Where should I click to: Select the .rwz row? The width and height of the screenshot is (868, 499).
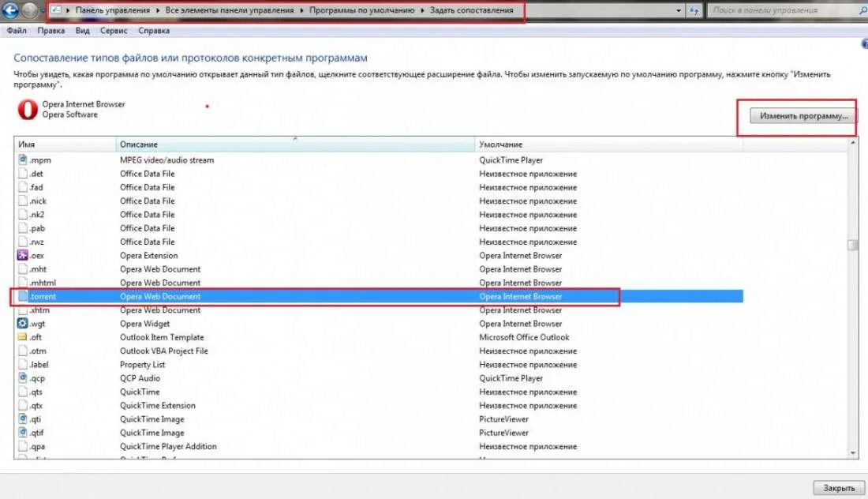[x=379, y=242]
